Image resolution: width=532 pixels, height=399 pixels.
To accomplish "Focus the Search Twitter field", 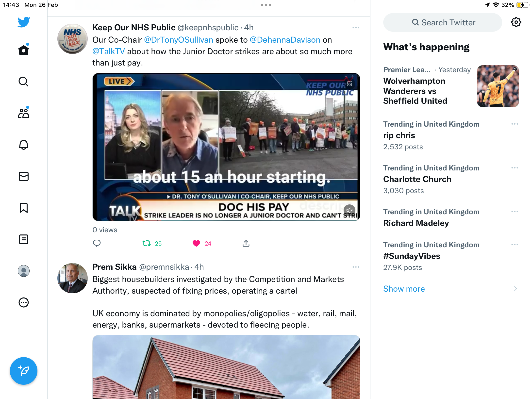I will pyautogui.click(x=443, y=22).
